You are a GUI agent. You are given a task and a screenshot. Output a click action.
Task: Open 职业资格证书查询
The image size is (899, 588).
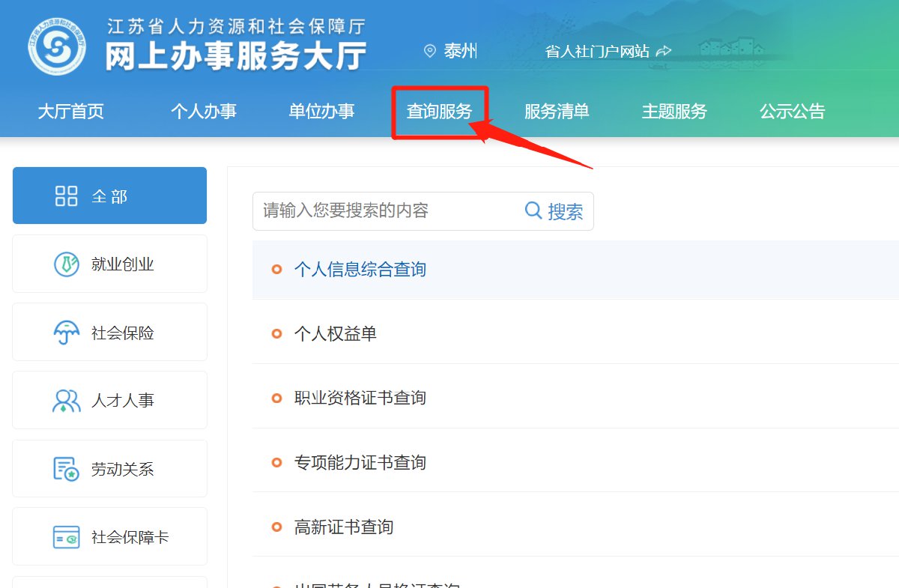point(360,398)
